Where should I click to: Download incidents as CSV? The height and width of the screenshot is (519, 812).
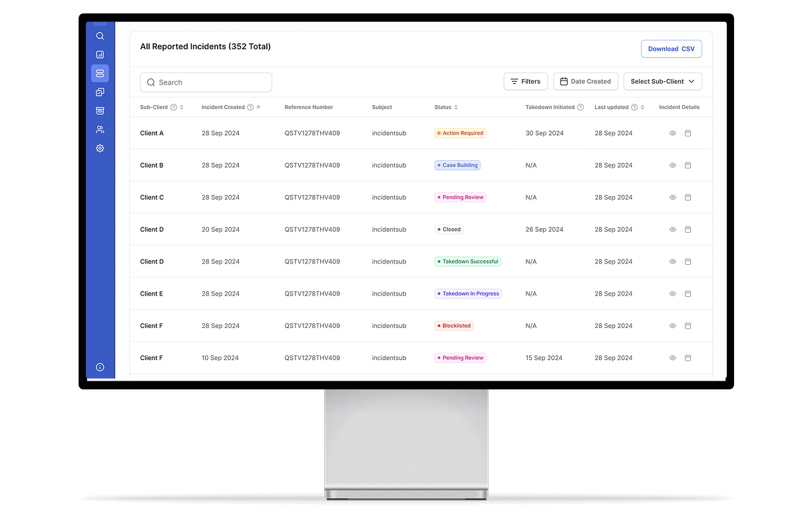click(x=671, y=48)
